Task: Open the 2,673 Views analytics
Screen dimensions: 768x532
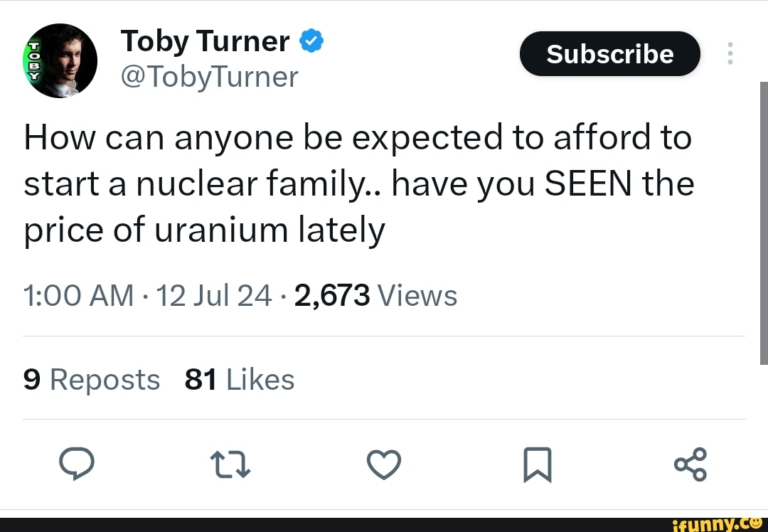Action: click(375, 294)
